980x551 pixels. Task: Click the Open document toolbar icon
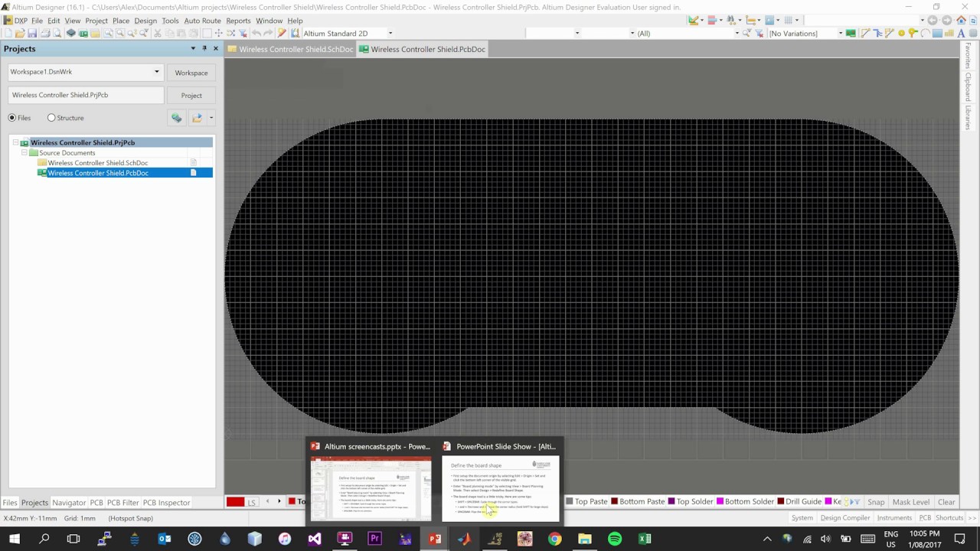point(20,34)
